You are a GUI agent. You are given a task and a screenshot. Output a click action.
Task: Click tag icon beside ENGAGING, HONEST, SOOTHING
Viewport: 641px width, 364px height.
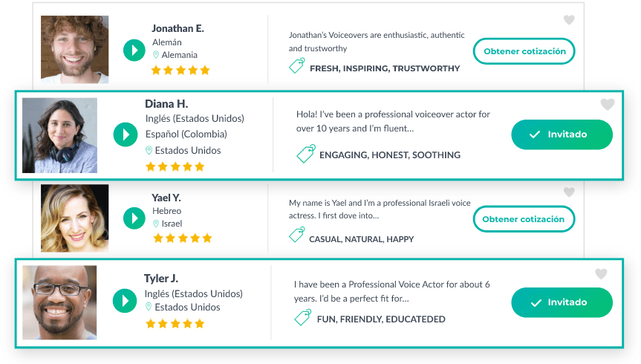coord(305,154)
